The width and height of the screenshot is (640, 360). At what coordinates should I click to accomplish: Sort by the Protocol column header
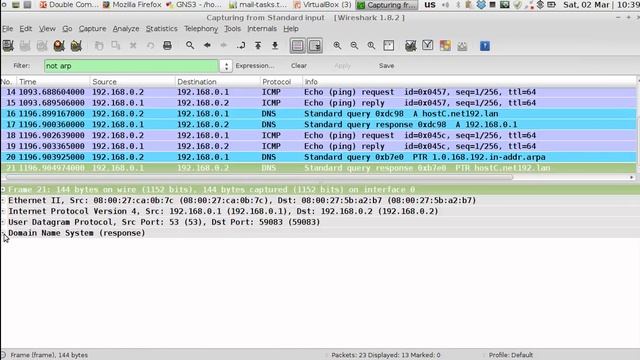pyautogui.click(x=281, y=82)
